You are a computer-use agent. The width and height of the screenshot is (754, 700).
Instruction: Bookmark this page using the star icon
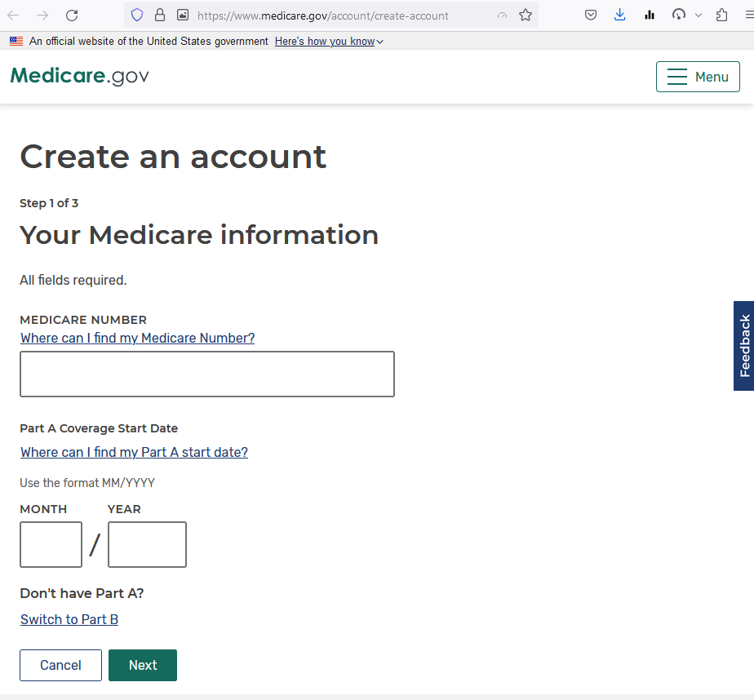point(526,15)
